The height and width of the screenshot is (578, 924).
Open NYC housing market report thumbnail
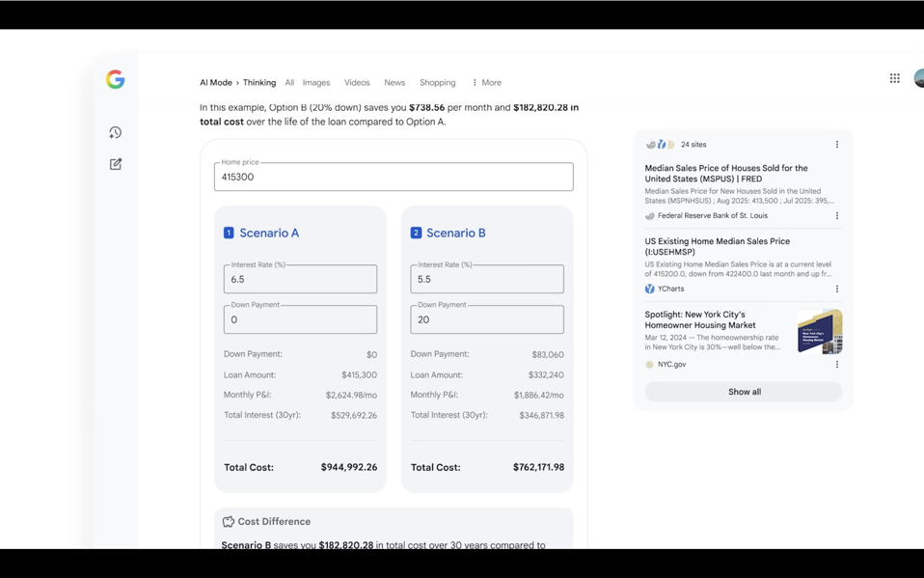click(x=819, y=332)
